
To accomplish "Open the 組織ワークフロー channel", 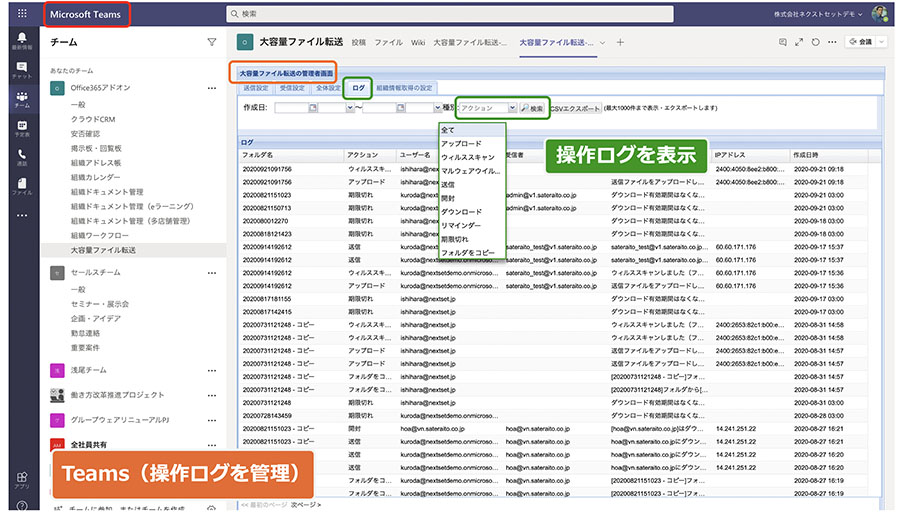I will (100, 236).
